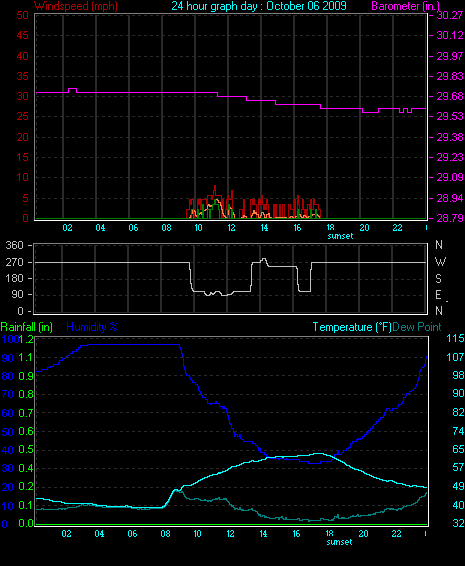Click the 1.2 rainfall scale value
Image resolution: width=465 pixels, height=566 pixels.
[x=26, y=339]
